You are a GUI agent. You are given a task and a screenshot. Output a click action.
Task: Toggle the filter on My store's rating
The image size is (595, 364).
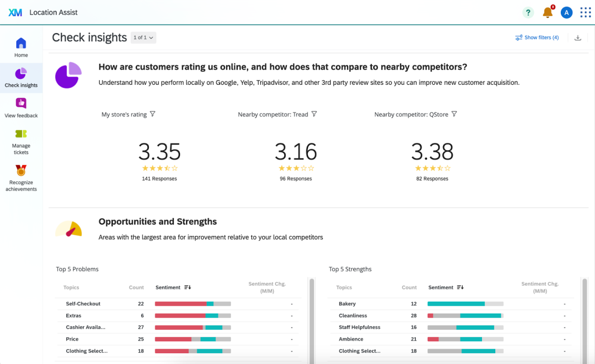153,114
